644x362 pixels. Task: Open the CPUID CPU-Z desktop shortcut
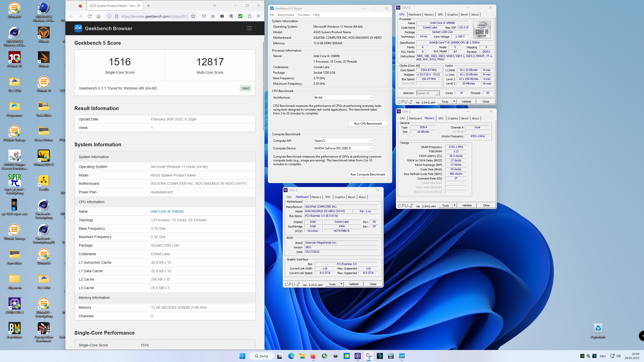[x=15, y=306]
